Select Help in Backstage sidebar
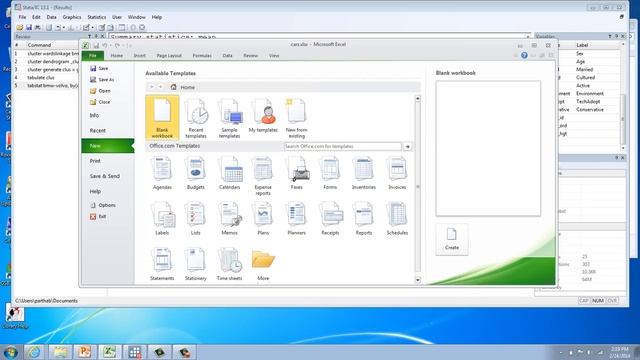The width and height of the screenshot is (640, 360). click(95, 191)
